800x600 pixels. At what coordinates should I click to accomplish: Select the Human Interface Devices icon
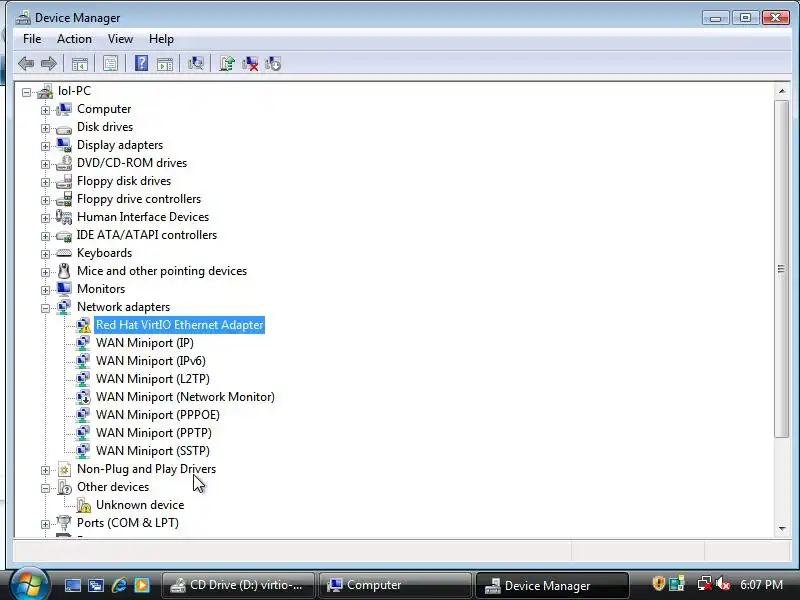click(x=64, y=217)
